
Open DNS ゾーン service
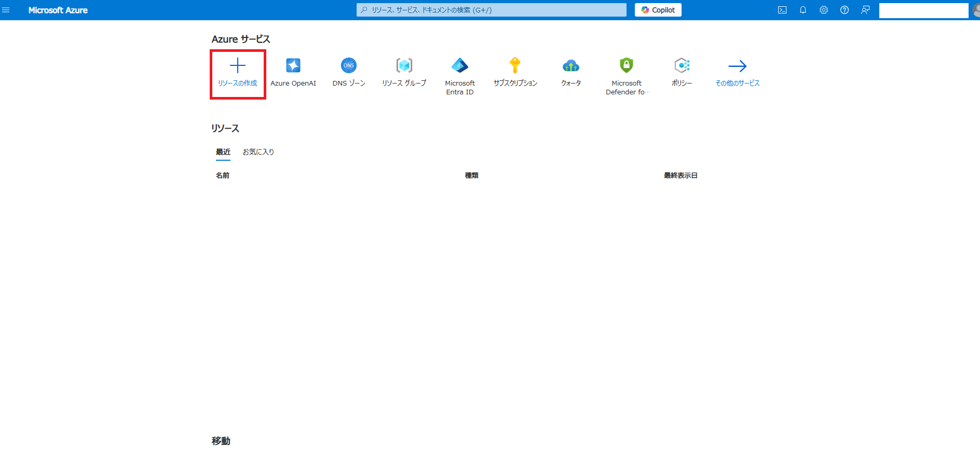point(349,66)
